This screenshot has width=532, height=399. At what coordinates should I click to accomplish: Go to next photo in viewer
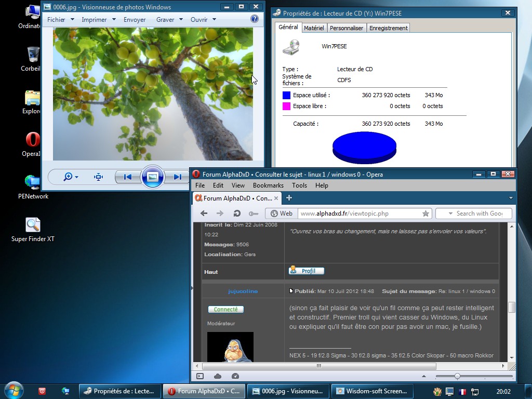coord(177,177)
